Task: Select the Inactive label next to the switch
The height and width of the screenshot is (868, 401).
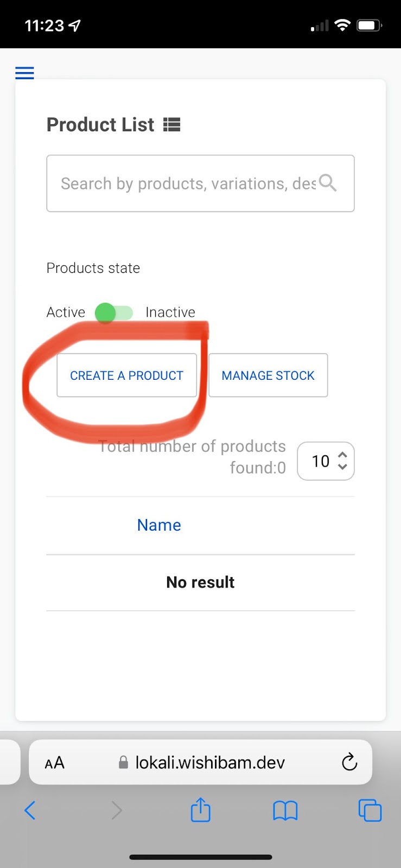Action: pyautogui.click(x=170, y=312)
